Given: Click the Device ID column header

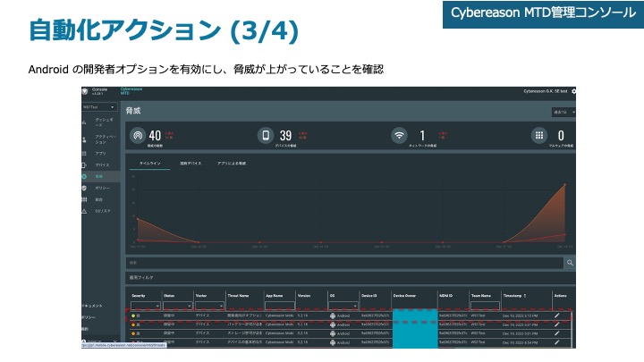Looking at the screenshot, I should pyautogui.click(x=369, y=296).
